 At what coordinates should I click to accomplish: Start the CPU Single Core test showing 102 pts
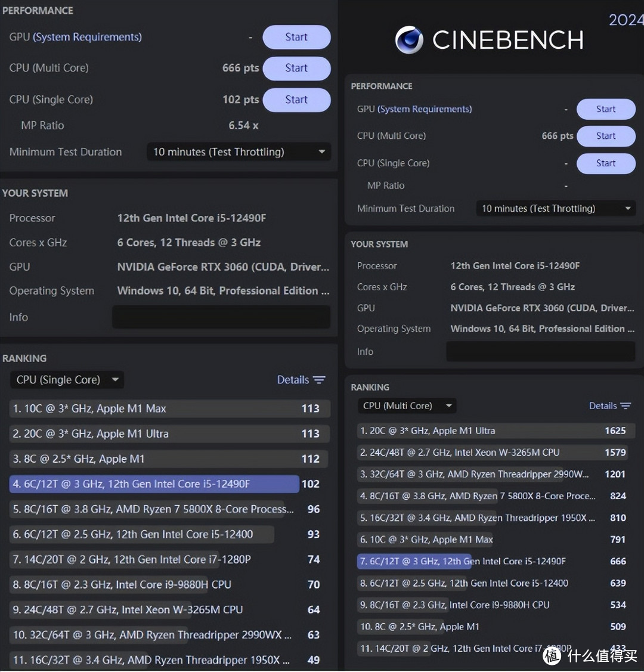[x=296, y=100]
